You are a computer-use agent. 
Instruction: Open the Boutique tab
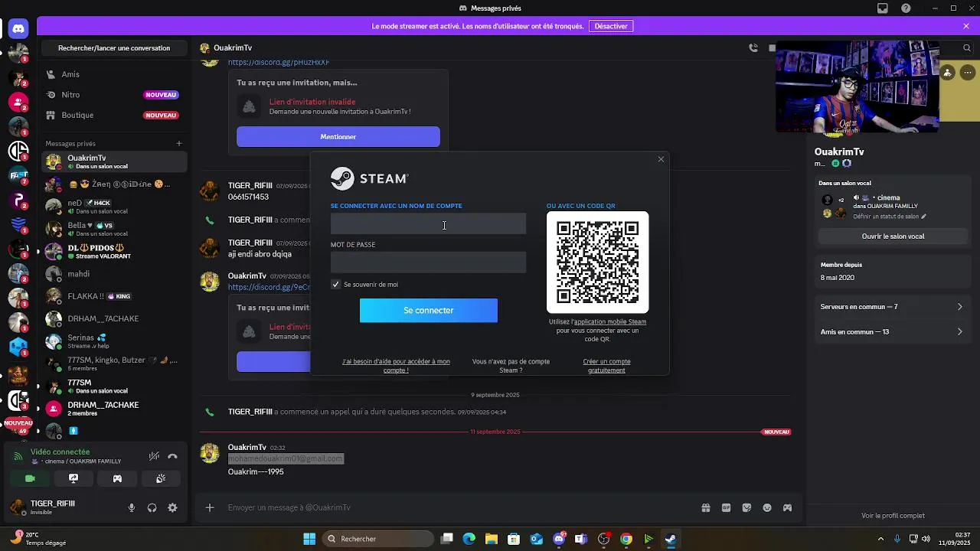(x=113, y=115)
